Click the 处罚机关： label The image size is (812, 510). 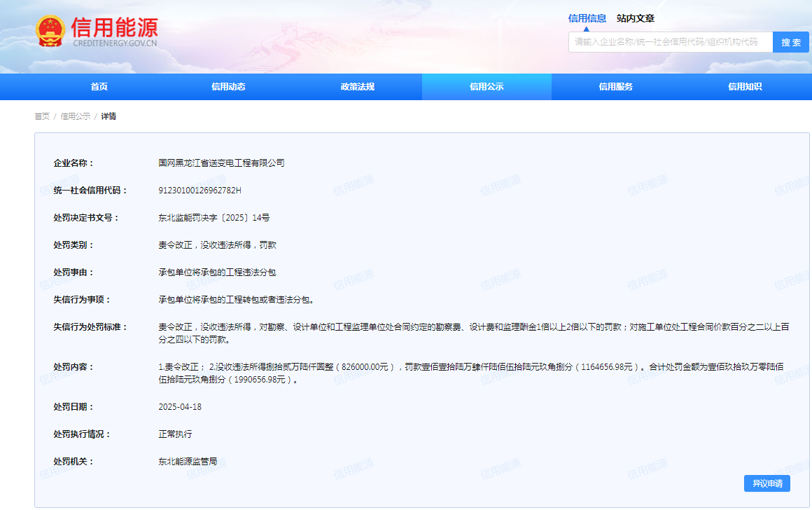[73, 461]
